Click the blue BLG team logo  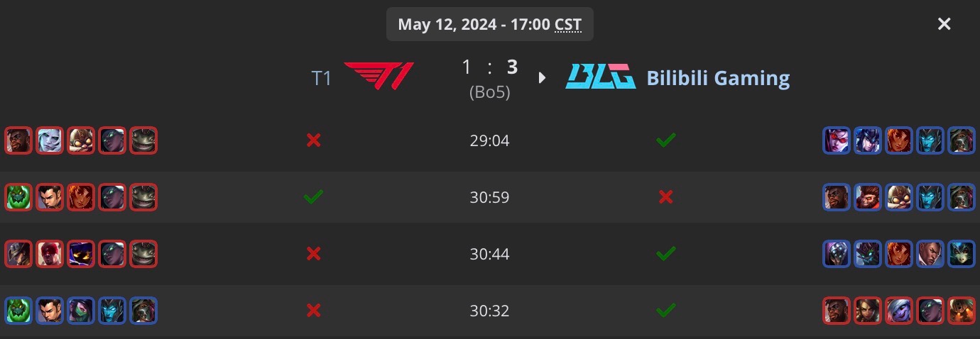click(x=600, y=77)
